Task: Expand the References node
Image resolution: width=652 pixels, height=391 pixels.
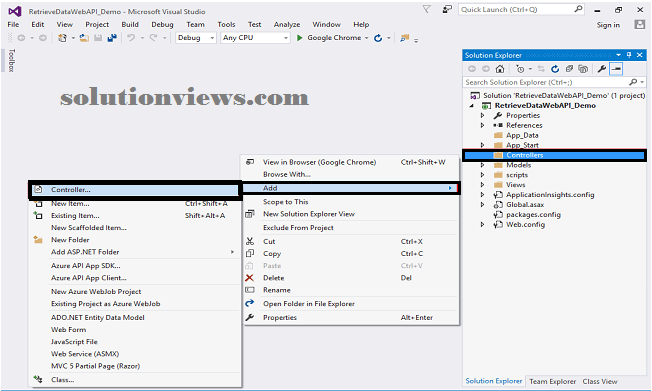Action: tap(482, 125)
